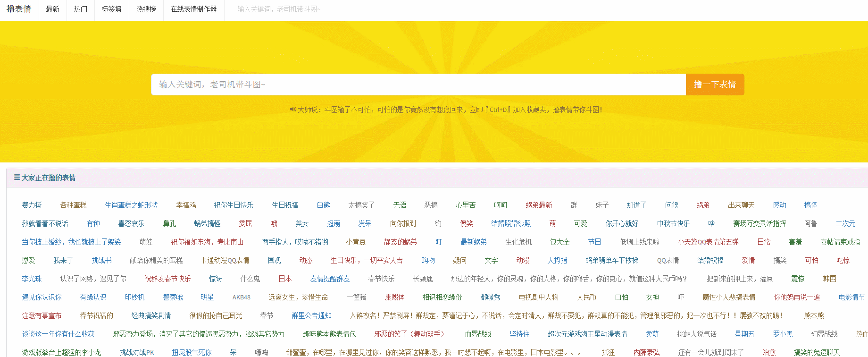Open the 长颈鹿 tag
868x357 pixels.
(423, 279)
